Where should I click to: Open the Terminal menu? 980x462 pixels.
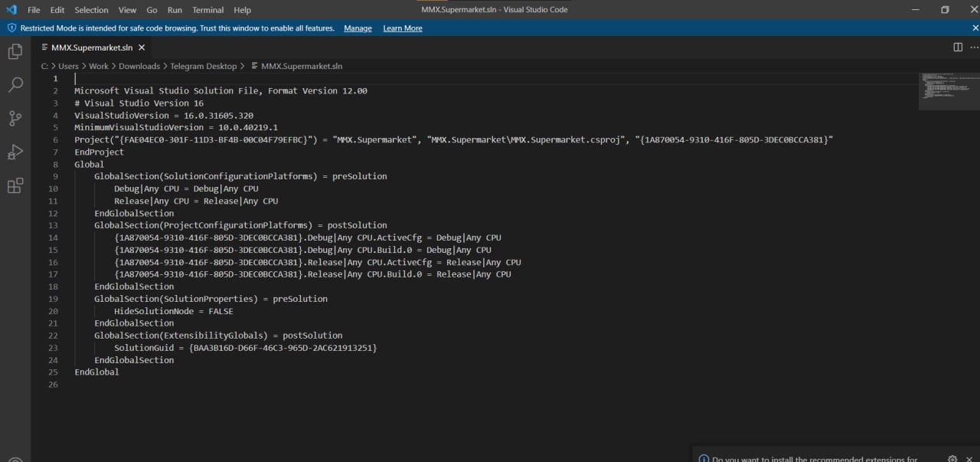click(207, 10)
